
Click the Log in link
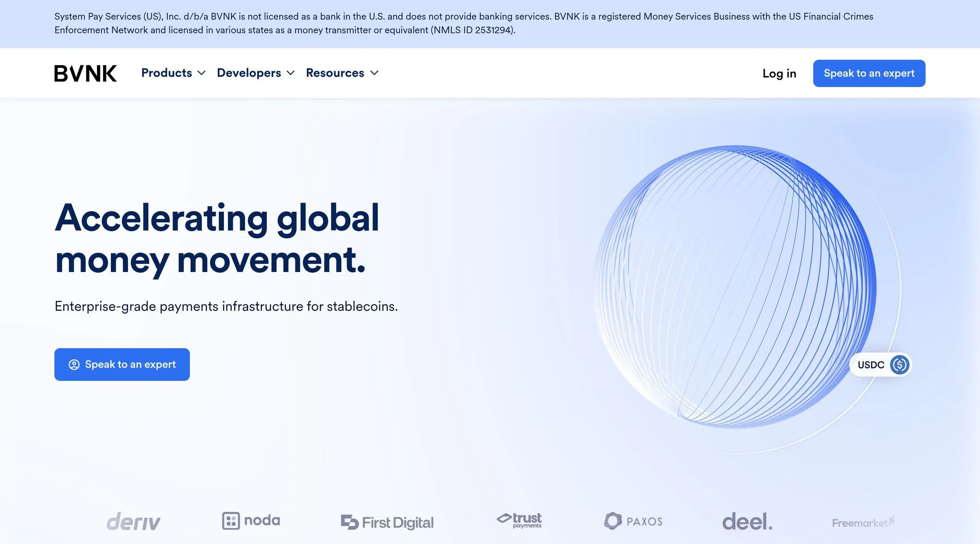779,73
